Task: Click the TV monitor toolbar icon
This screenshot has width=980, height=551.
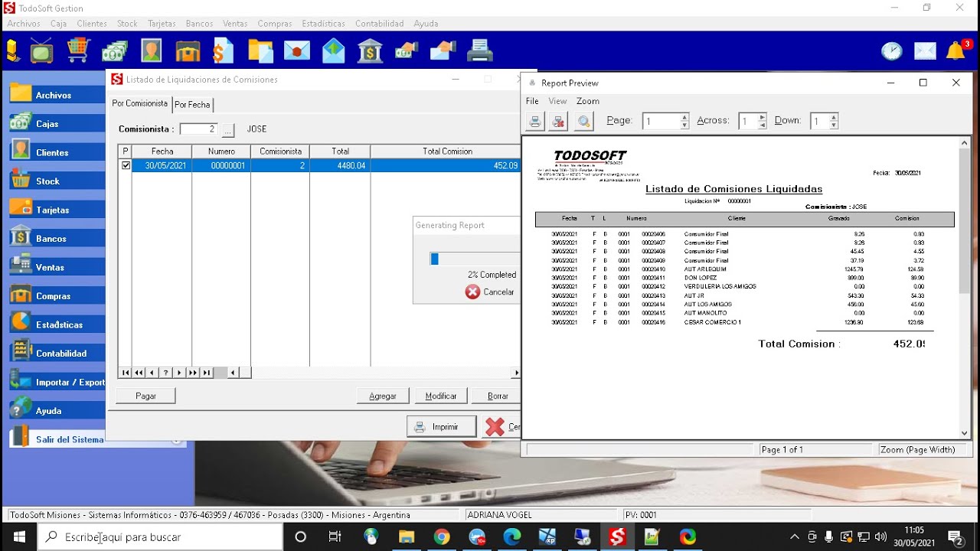Action: click(41, 51)
